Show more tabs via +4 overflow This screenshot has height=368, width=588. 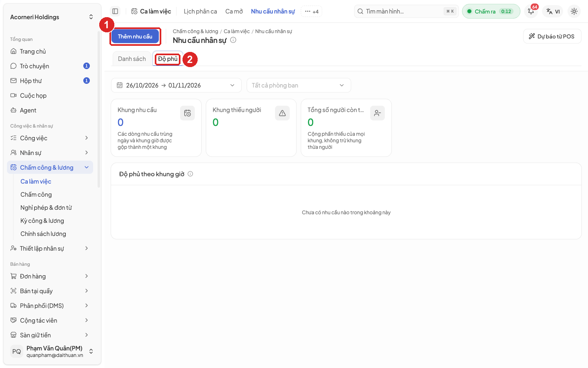pos(312,11)
